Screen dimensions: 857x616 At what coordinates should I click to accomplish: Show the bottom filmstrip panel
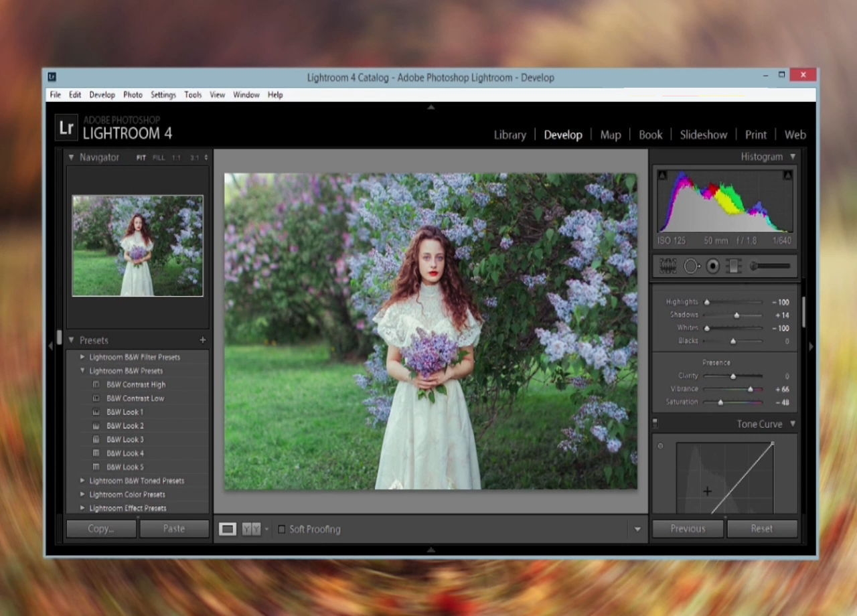coord(431,550)
